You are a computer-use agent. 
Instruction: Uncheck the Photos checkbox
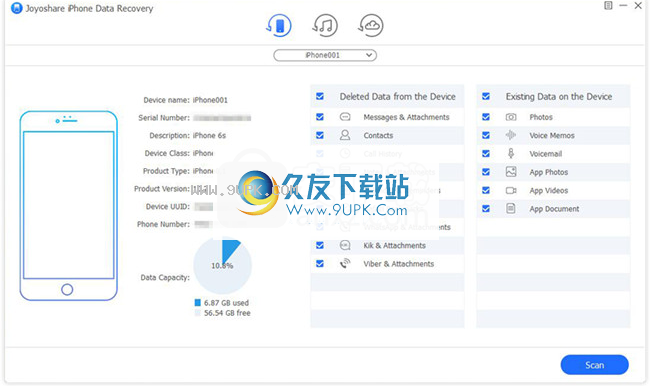[x=486, y=117]
